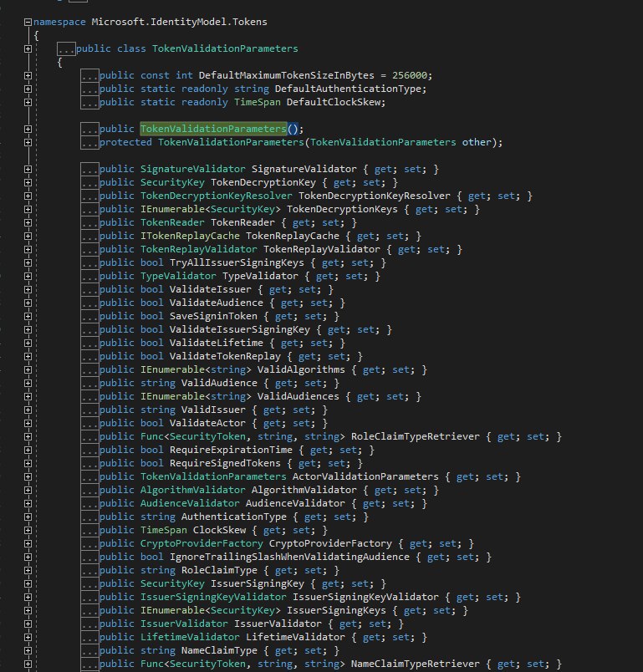Expand outlining beside TokenDecryptionKeyResolver property

coord(28,196)
